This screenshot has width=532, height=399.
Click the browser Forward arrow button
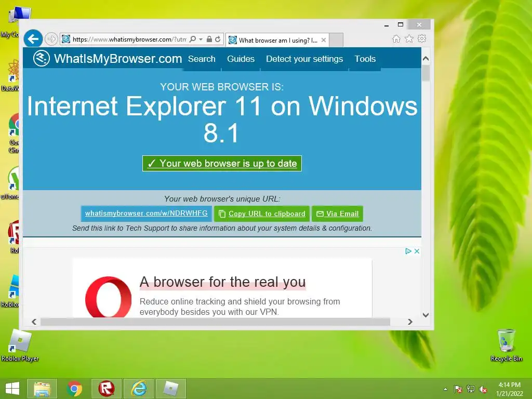click(51, 39)
